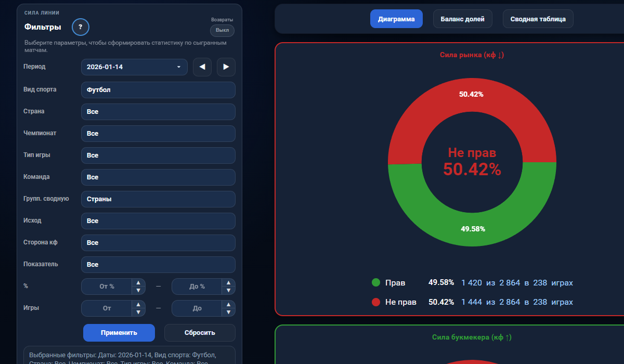624x364 pixels.
Task: Open the Сторона кф filter dropdown
Action: [158, 243]
